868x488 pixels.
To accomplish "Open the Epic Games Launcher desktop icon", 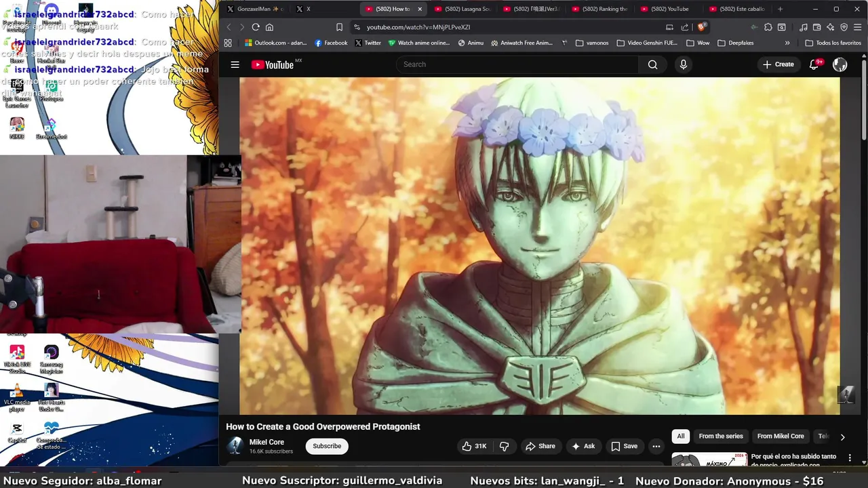I will point(17,94).
